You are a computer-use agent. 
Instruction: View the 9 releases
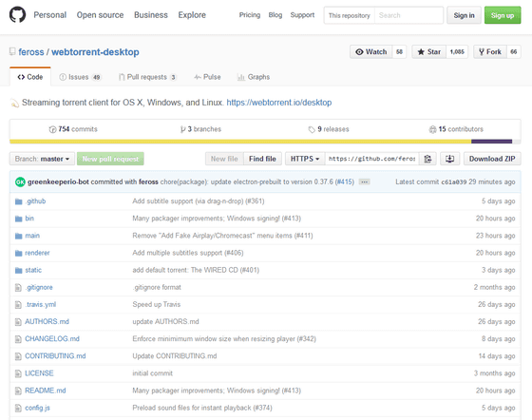pos(329,129)
